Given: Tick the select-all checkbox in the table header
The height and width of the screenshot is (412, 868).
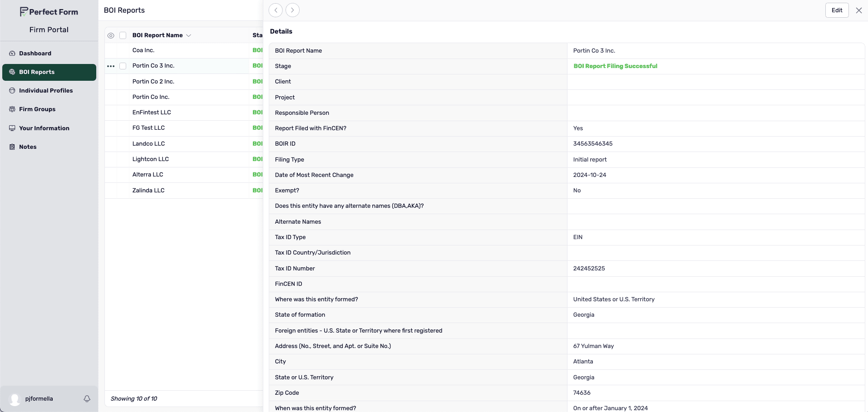Looking at the screenshot, I should (123, 35).
